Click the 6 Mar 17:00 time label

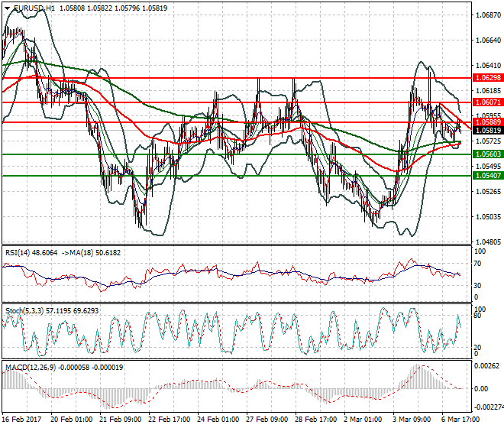coord(460,420)
